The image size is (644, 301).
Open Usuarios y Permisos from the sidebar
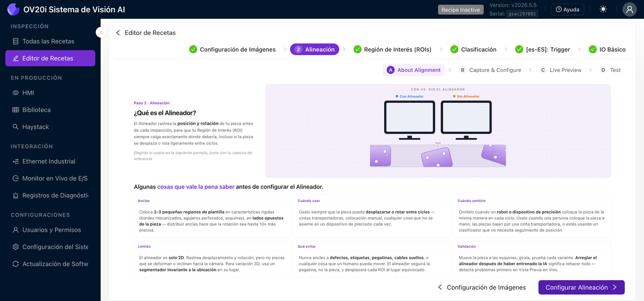pos(50,230)
